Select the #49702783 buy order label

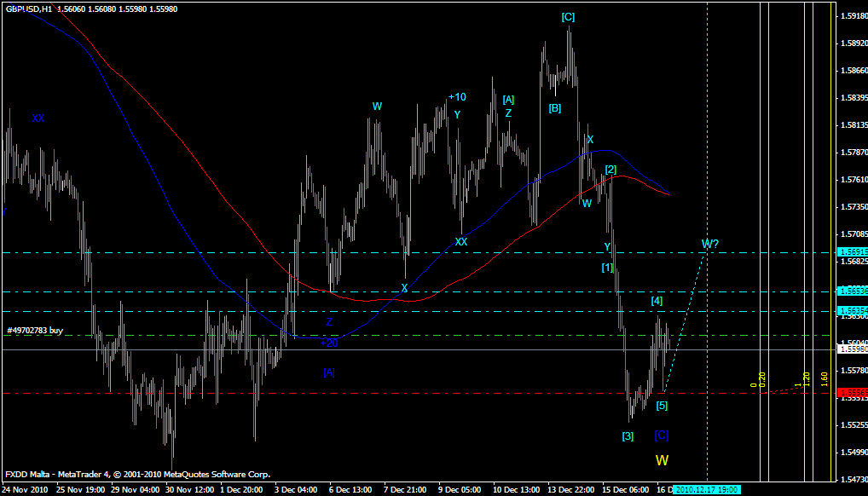click(35, 330)
